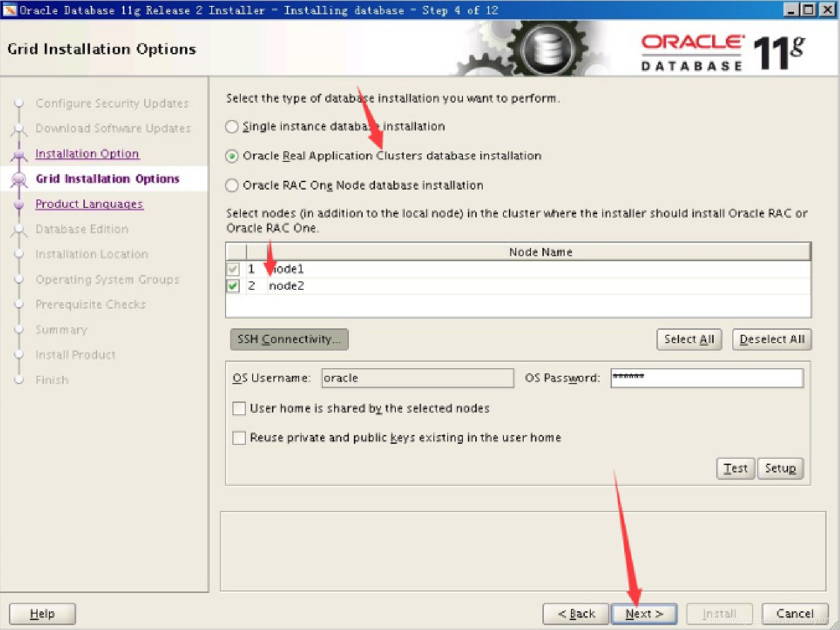The height and width of the screenshot is (630, 840).
Task: Click the Deselect All button
Action: pos(772,339)
